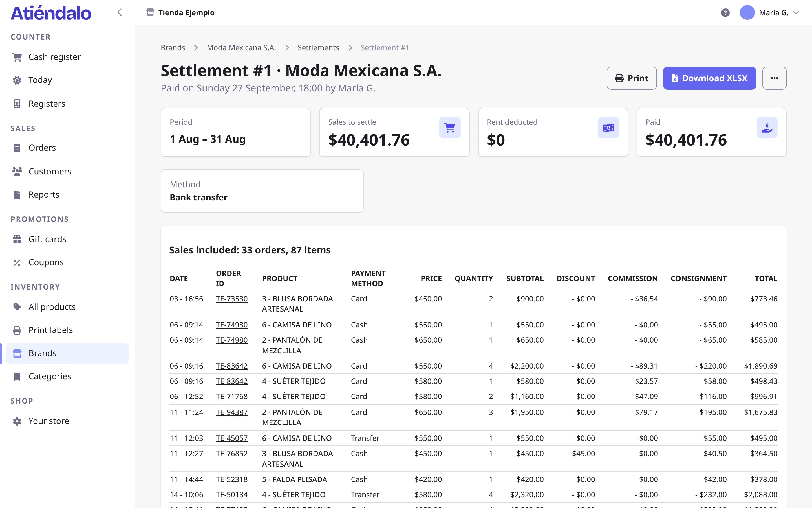
Task: Click the Brands store icon in sidebar
Action: pos(17,353)
